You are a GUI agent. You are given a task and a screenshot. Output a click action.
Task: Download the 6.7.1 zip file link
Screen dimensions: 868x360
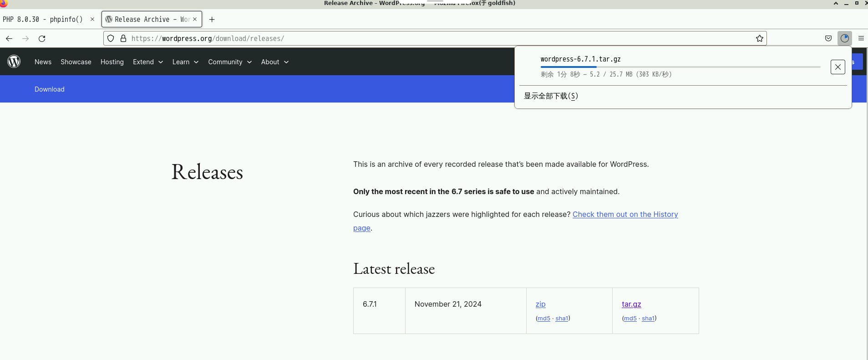coord(541,304)
